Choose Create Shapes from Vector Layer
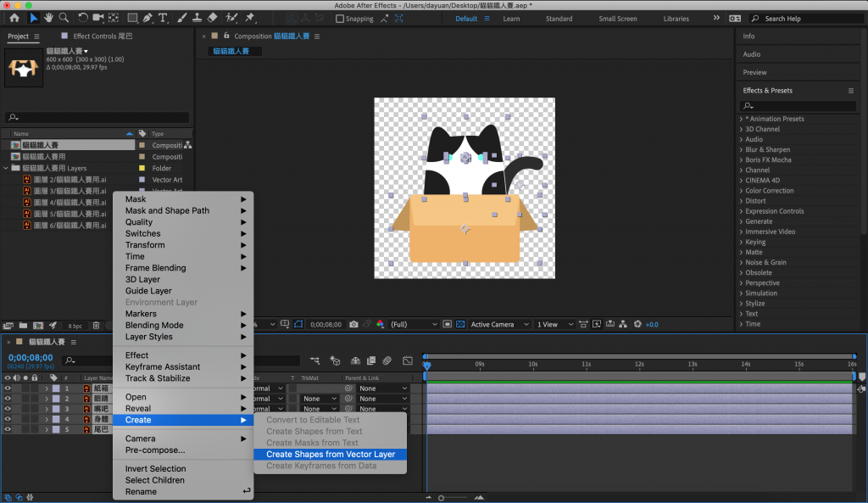The width and height of the screenshot is (868, 503). (331, 455)
